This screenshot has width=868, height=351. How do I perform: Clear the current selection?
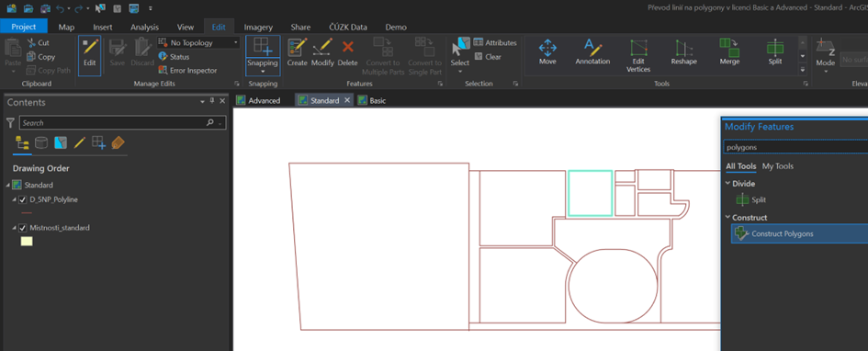click(x=489, y=56)
